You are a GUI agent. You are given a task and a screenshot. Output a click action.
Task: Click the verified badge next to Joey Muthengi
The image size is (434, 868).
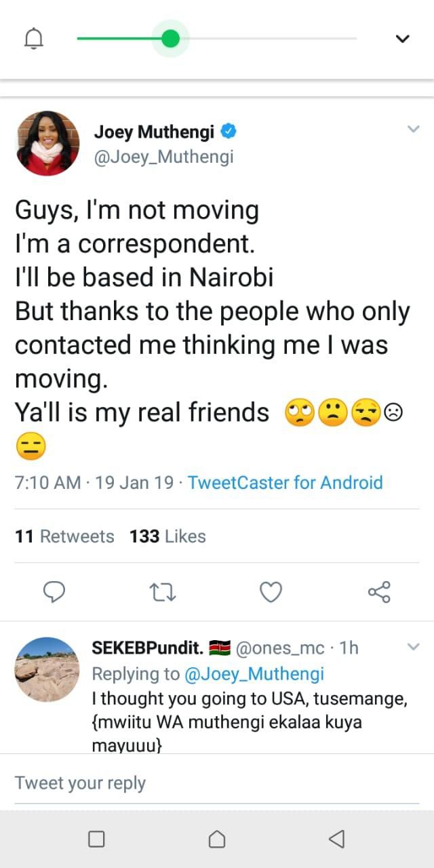pos(231,130)
